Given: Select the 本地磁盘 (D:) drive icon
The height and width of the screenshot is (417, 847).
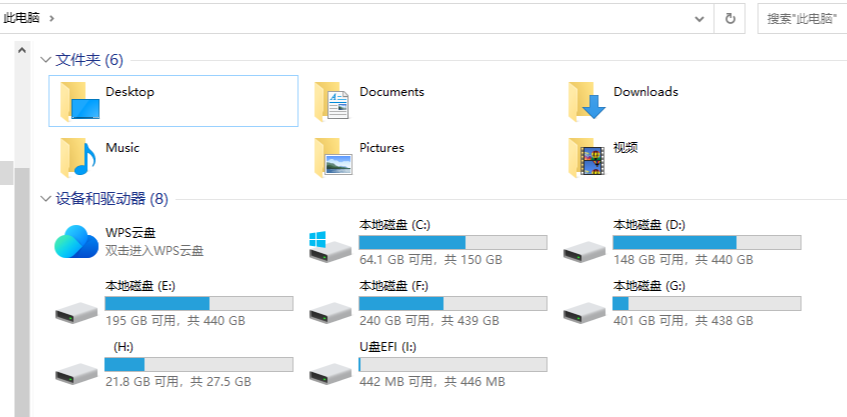Looking at the screenshot, I should pyautogui.click(x=584, y=252).
